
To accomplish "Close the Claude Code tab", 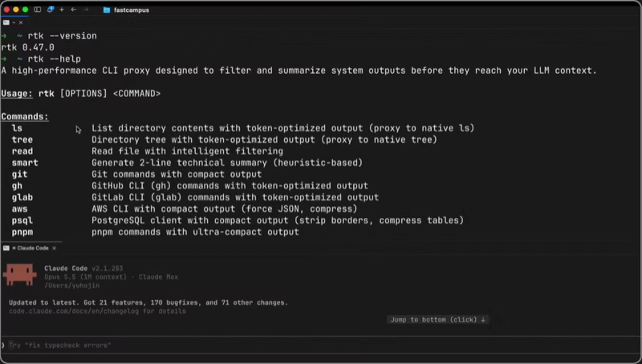I will (54, 248).
